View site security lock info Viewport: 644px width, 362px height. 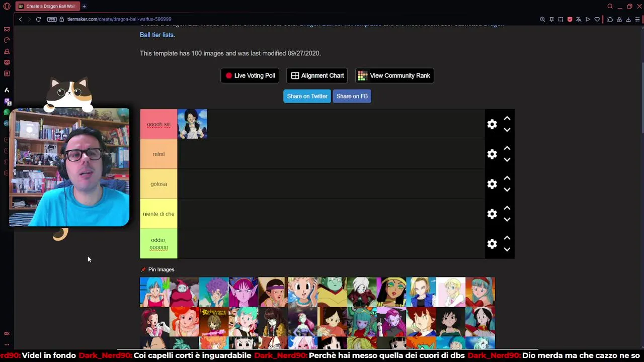61,19
